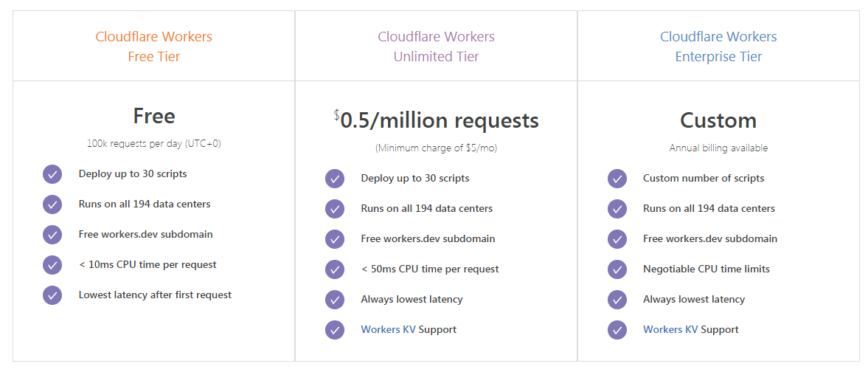Click Free tier 'Free workers.dev subdomain' text
Image resolution: width=868 pixels, height=375 pixels.
145,234
